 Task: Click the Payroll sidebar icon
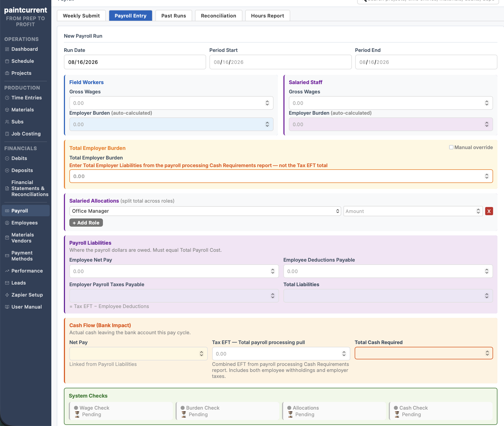pyautogui.click(x=7, y=211)
